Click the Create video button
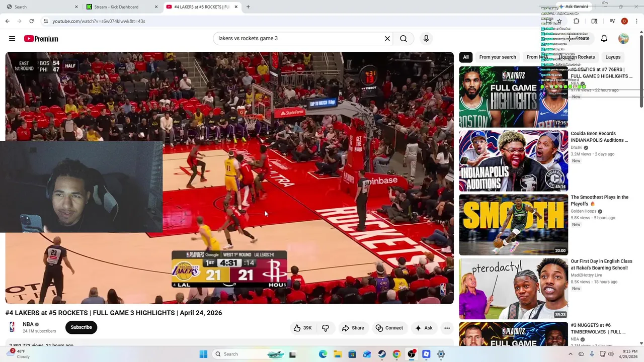The image size is (644, 362). click(x=579, y=39)
